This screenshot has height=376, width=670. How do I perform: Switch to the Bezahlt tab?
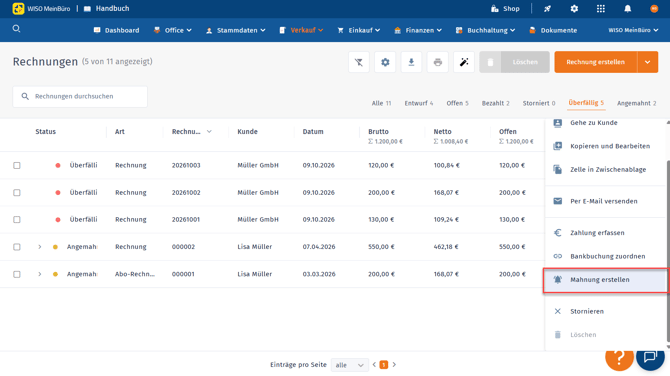495,103
